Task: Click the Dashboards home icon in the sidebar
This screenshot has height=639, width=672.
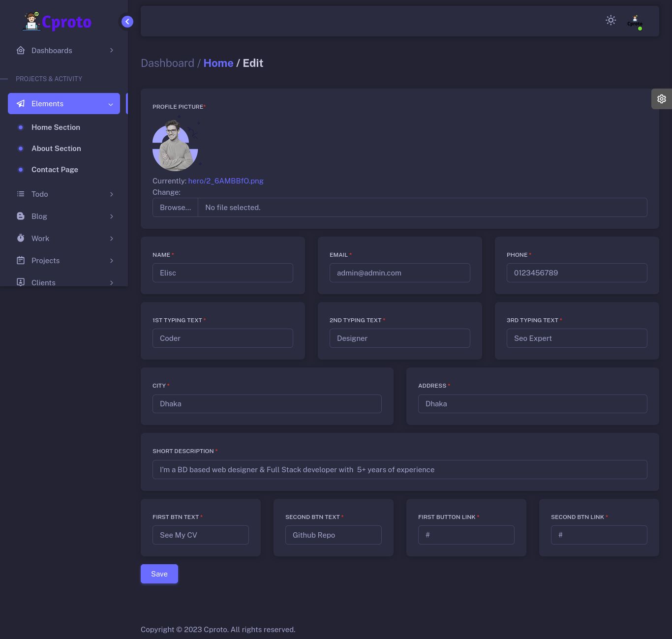Action: click(21, 50)
